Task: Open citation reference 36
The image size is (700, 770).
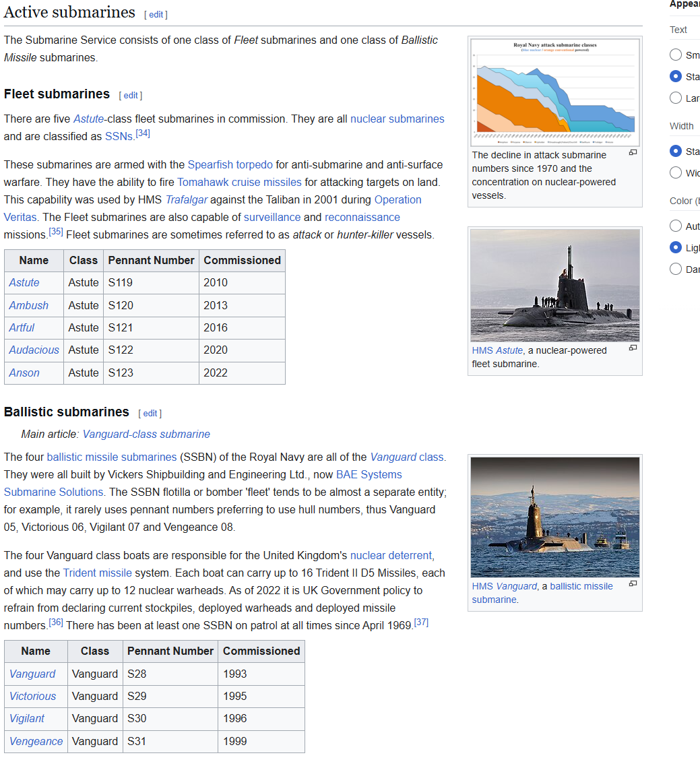Action: tap(55, 622)
